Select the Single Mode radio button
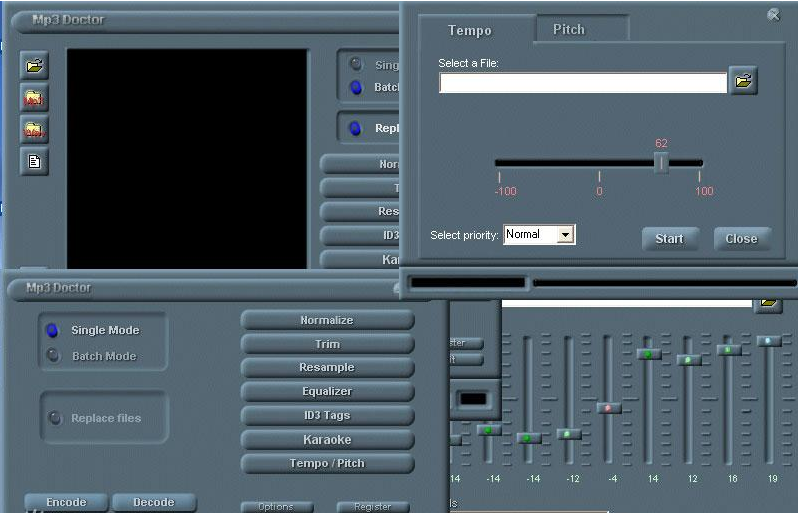The height and width of the screenshot is (513, 798). (52, 330)
